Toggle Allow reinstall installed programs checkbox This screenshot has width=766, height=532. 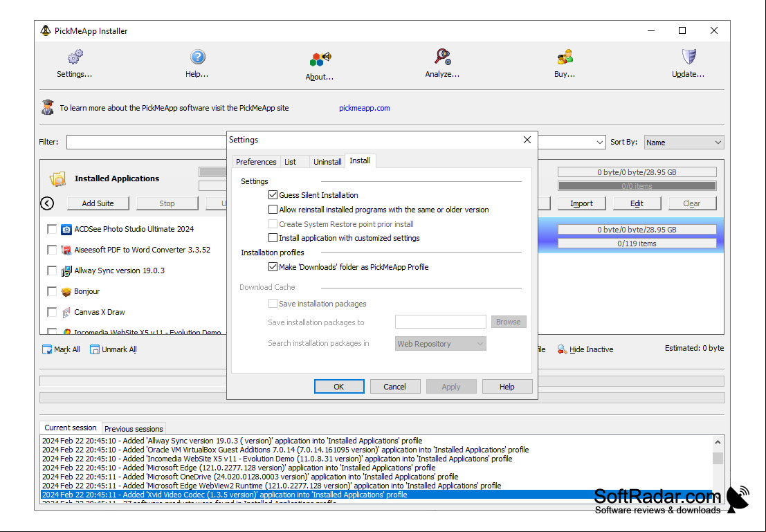(x=273, y=210)
